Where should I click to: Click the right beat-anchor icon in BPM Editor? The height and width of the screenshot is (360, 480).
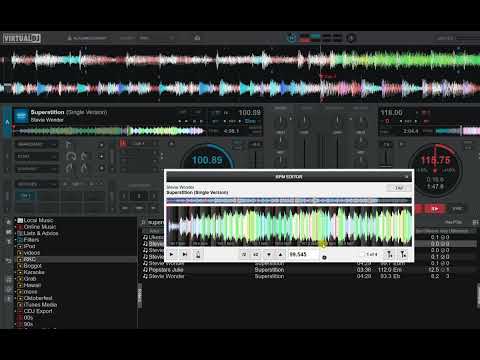403,255
